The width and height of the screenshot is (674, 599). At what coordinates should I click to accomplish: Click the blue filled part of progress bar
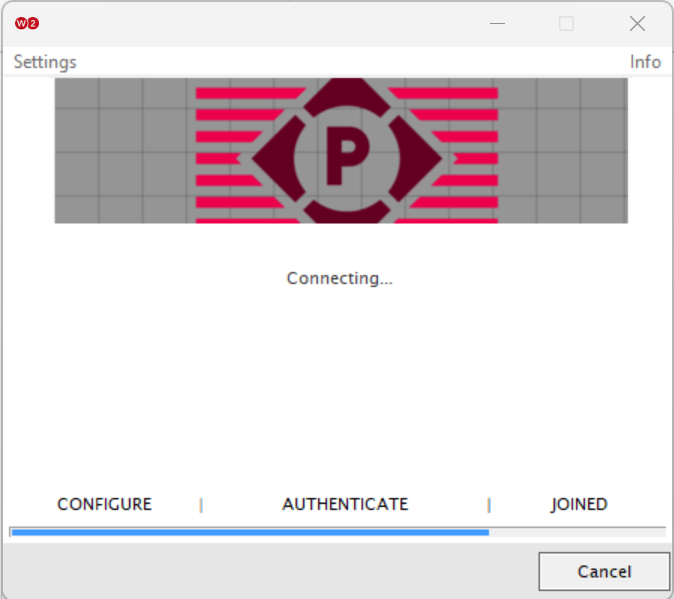pos(250,532)
